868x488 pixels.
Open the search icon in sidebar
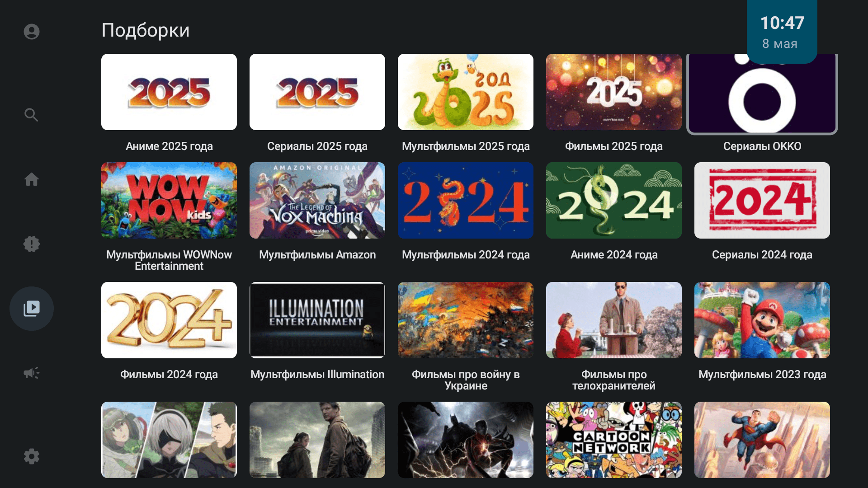32,115
